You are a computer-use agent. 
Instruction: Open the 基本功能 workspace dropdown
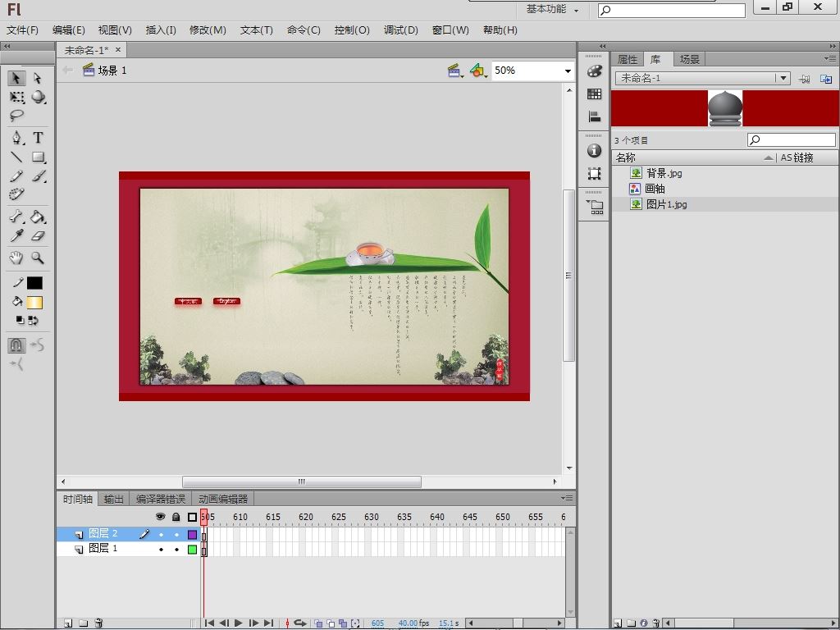click(552, 9)
